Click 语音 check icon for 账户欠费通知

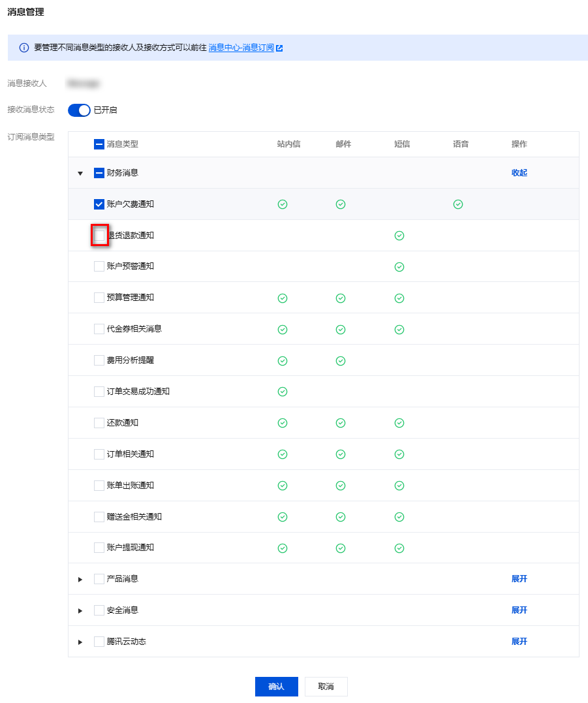[x=458, y=204]
